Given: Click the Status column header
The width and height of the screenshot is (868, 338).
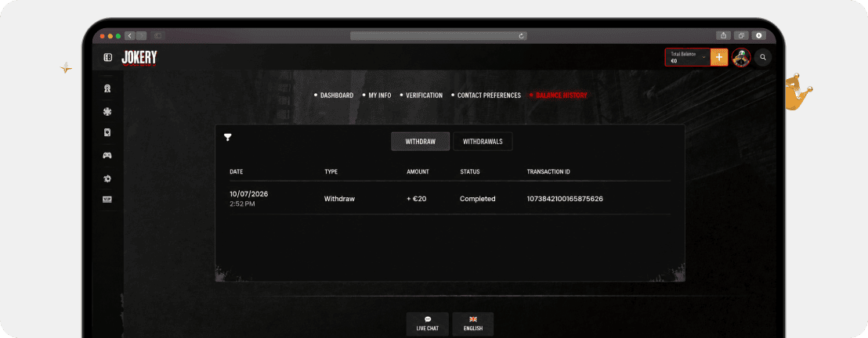Looking at the screenshot, I should click(x=470, y=172).
